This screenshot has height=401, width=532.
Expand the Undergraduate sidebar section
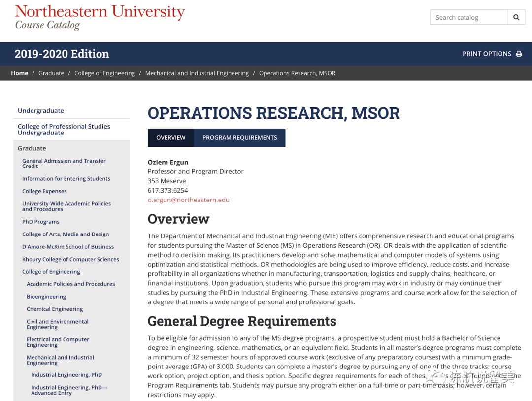pos(41,111)
